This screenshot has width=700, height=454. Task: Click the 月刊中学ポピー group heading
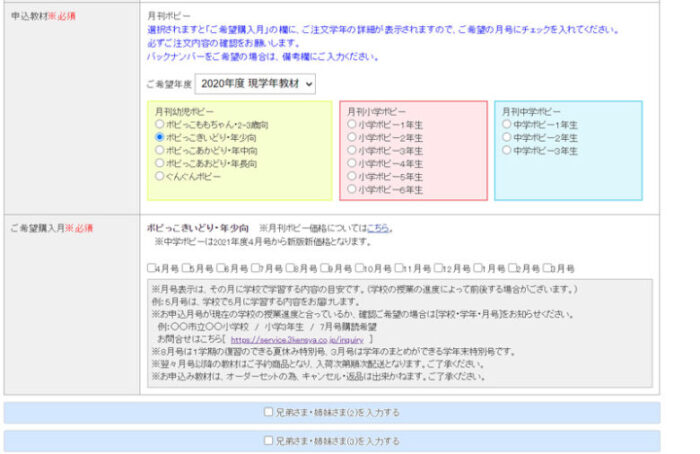[x=531, y=111]
